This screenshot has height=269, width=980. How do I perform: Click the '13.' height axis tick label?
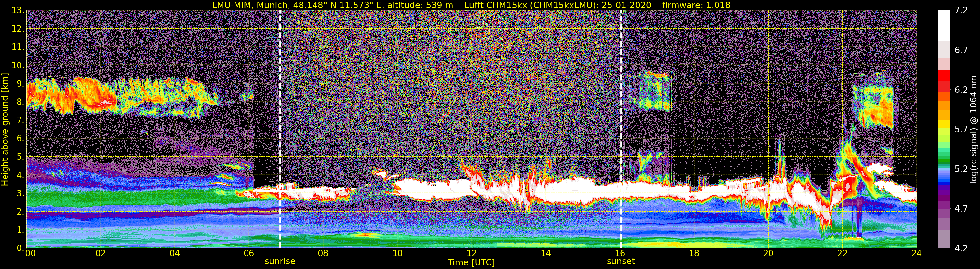pyautogui.click(x=18, y=11)
